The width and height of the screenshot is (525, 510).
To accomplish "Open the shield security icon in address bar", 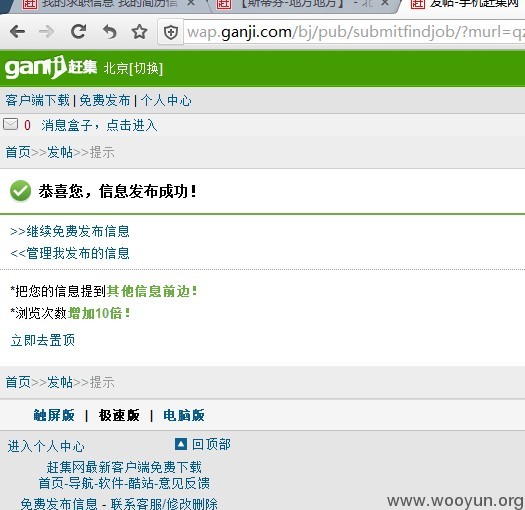I will coord(171,32).
